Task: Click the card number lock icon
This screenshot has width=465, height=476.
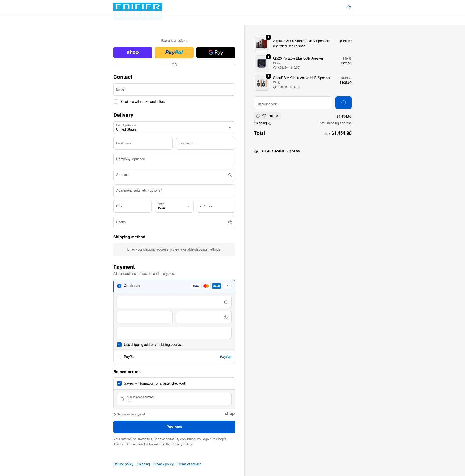Action: click(x=225, y=302)
